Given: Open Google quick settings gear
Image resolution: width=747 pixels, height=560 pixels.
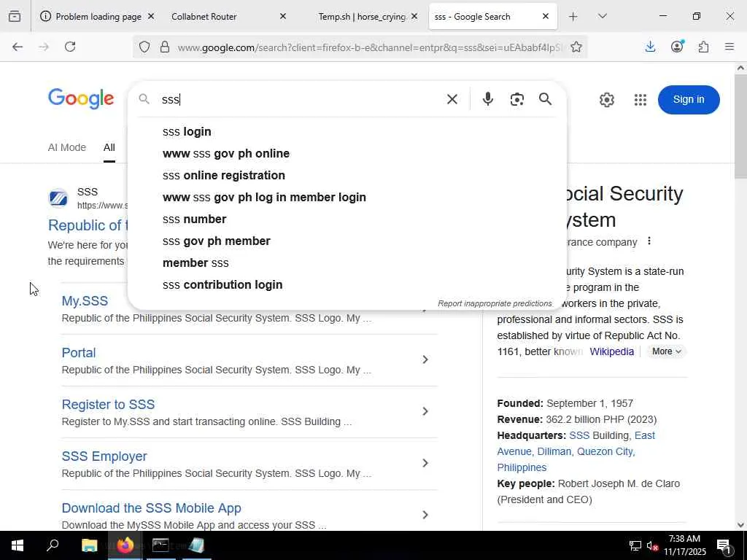Looking at the screenshot, I should point(606,99).
